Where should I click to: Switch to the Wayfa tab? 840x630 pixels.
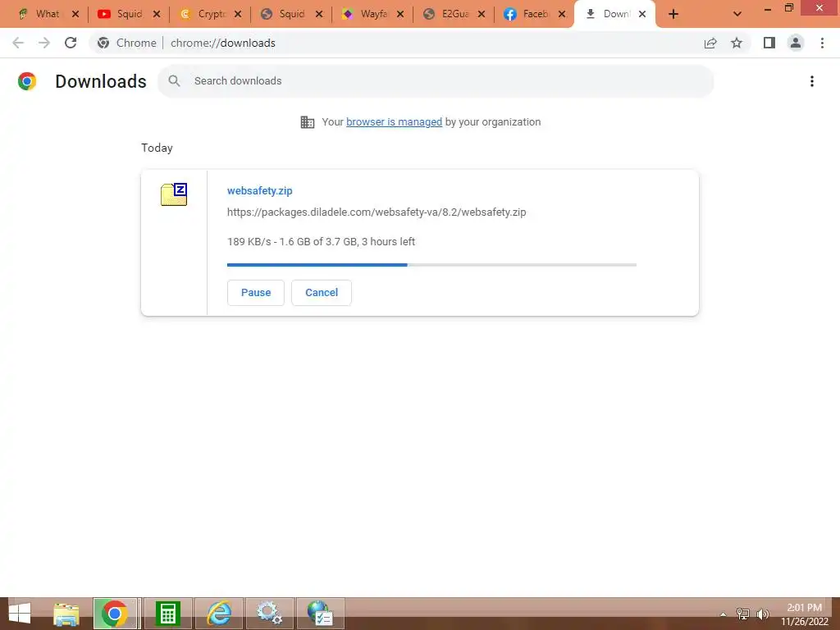pyautogui.click(x=372, y=14)
